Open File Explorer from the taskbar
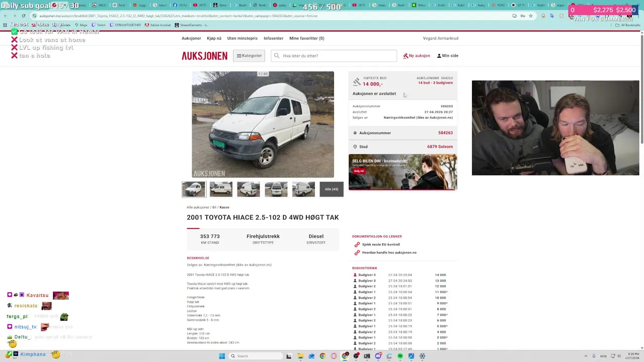The image size is (644, 362). (300, 356)
